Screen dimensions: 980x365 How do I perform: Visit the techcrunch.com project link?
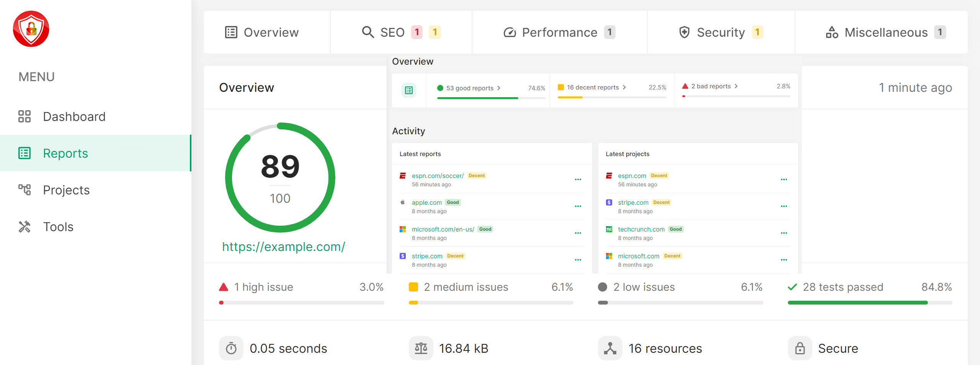(642, 229)
